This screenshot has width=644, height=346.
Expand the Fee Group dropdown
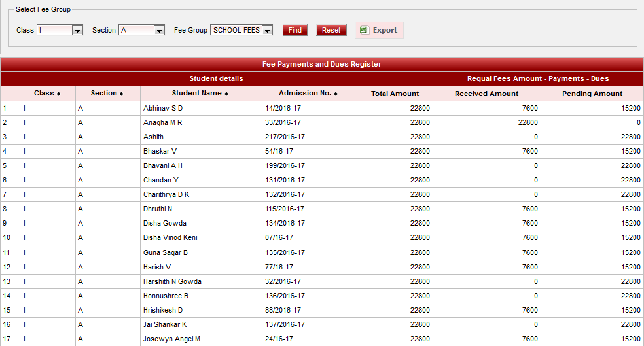[267, 30]
